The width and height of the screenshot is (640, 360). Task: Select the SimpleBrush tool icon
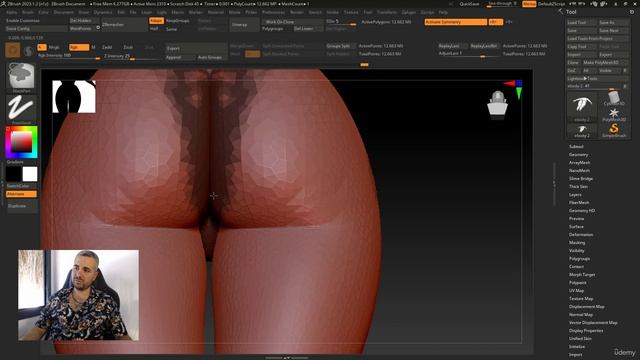click(614, 131)
